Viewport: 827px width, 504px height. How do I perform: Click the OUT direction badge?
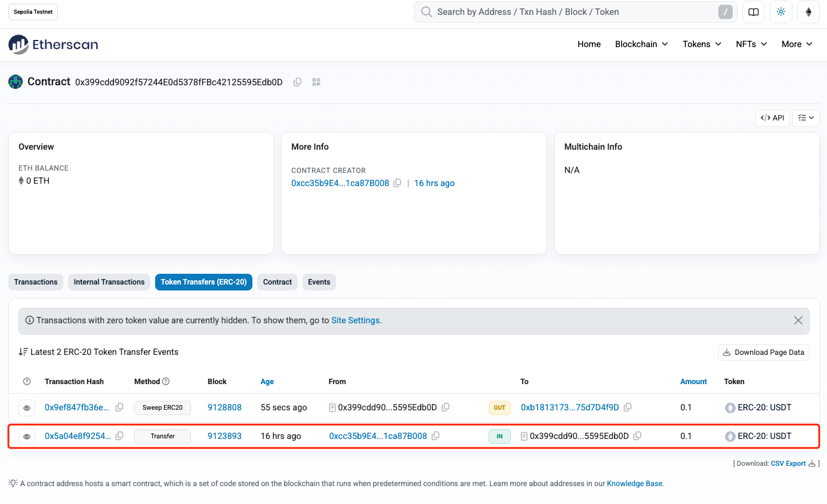click(499, 408)
